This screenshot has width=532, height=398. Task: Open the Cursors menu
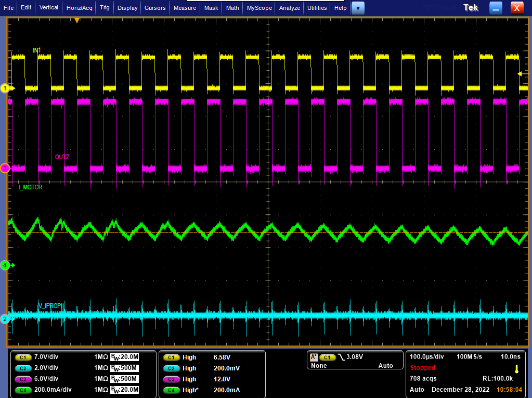154,8
